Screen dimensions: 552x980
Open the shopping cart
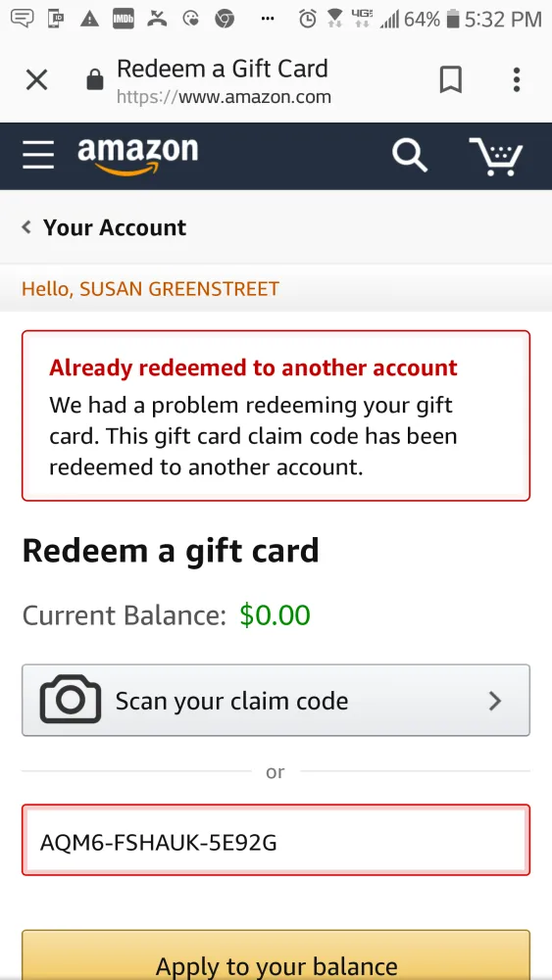496,156
